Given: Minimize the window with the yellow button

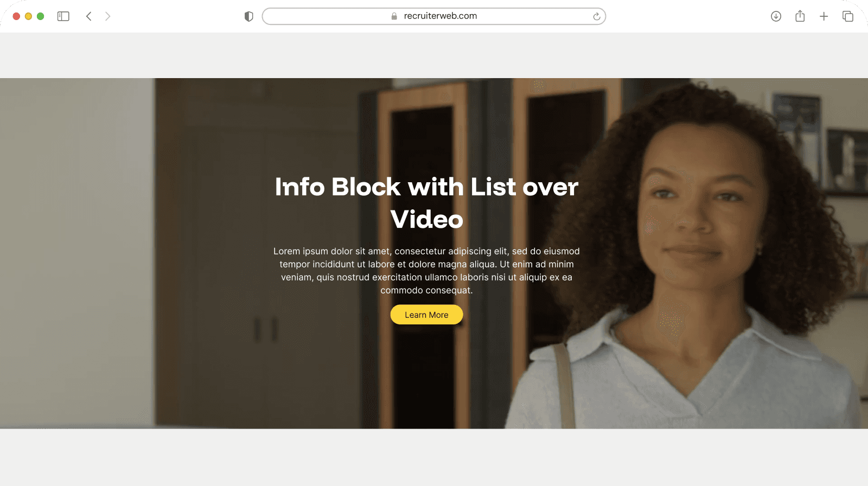Looking at the screenshot, I should coord(28,16).
